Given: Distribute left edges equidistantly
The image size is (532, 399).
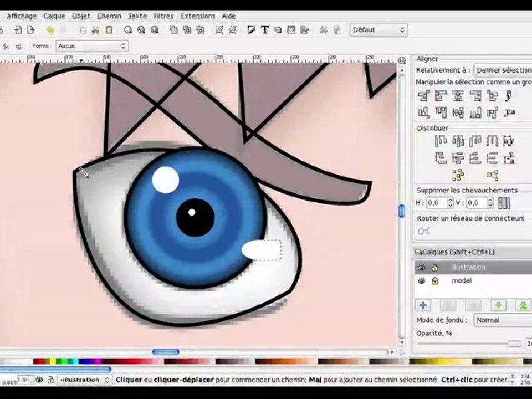Looking at the screenshot, I should (x=441, y=140).
